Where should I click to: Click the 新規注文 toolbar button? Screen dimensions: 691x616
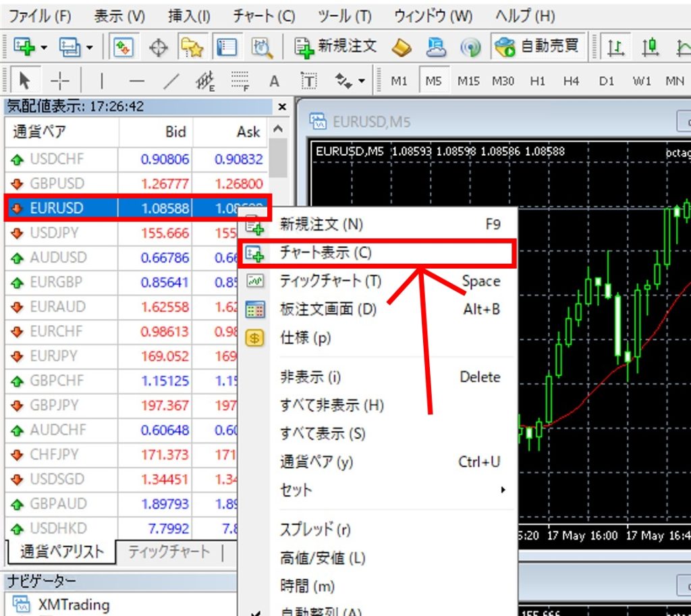coord(337,47)
